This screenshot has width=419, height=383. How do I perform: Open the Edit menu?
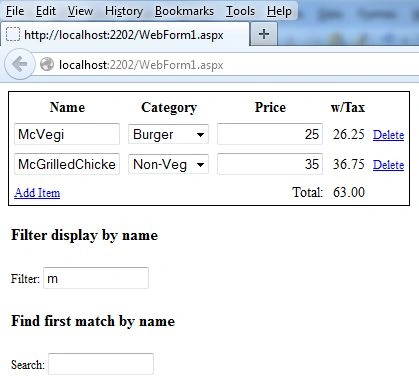(x=46, y=11)
